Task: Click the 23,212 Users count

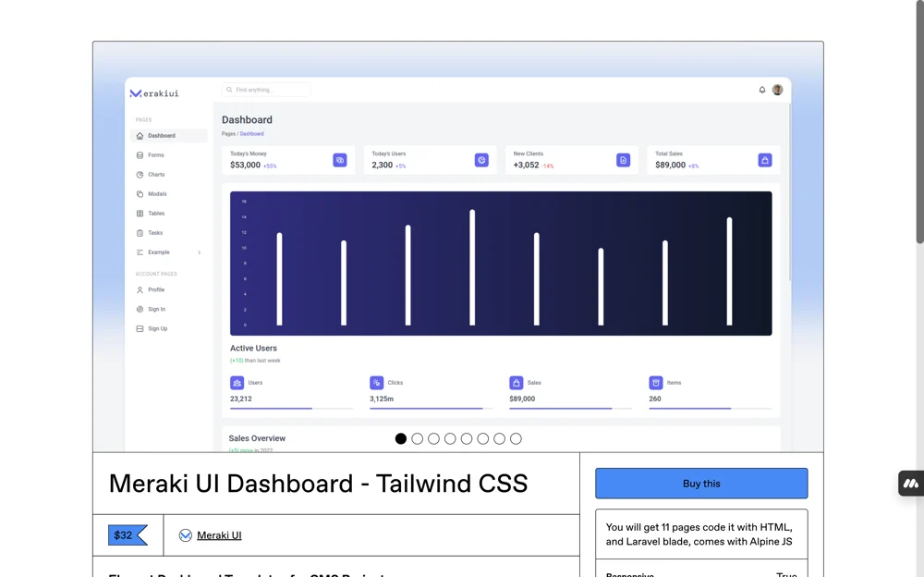Action: click(241, 399)
